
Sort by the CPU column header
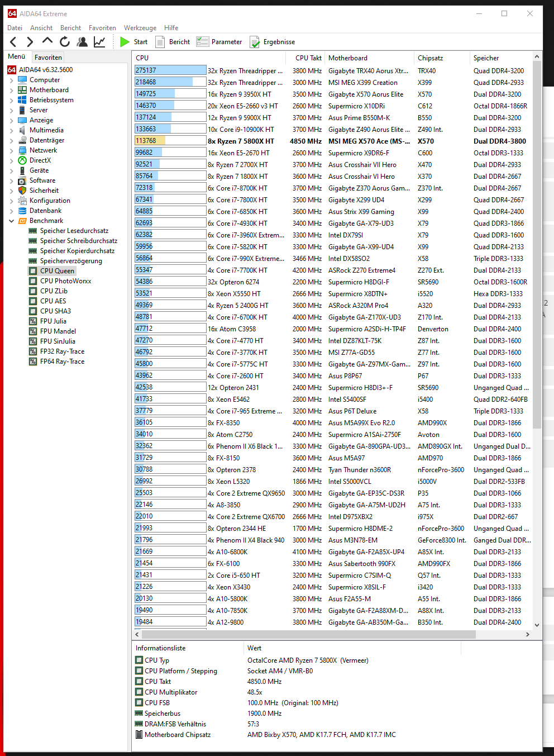(210, 58)
